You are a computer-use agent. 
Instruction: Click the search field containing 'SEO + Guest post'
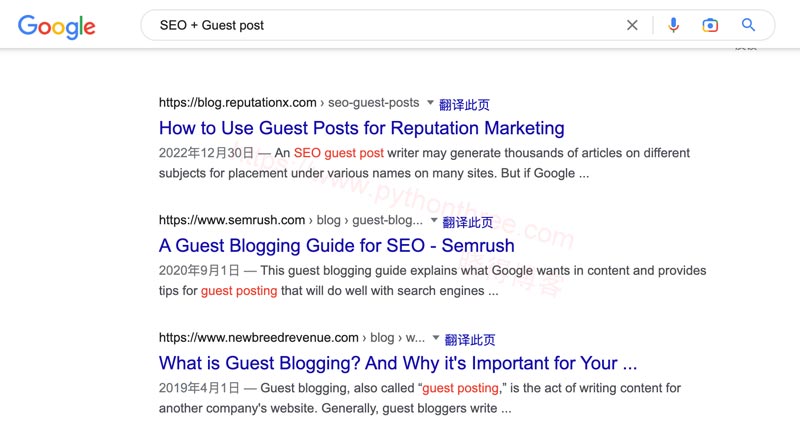click(380, 25)
